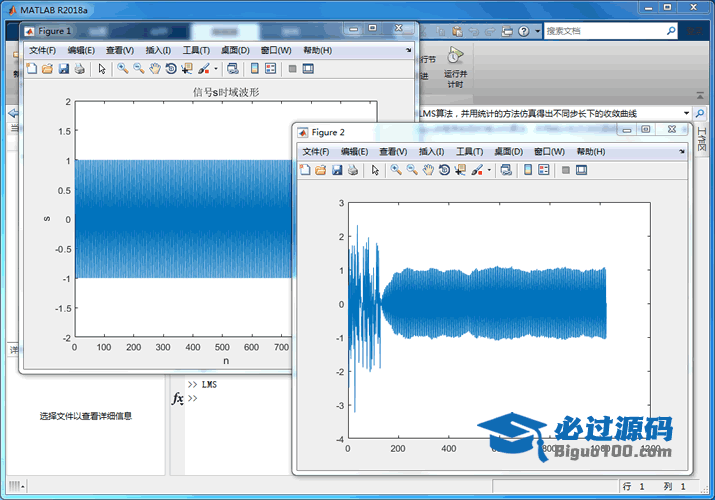Screen dimensions: 715x500
Task: Open 工具(T) menu in Figure 1
Action: (x=196, y=50)
